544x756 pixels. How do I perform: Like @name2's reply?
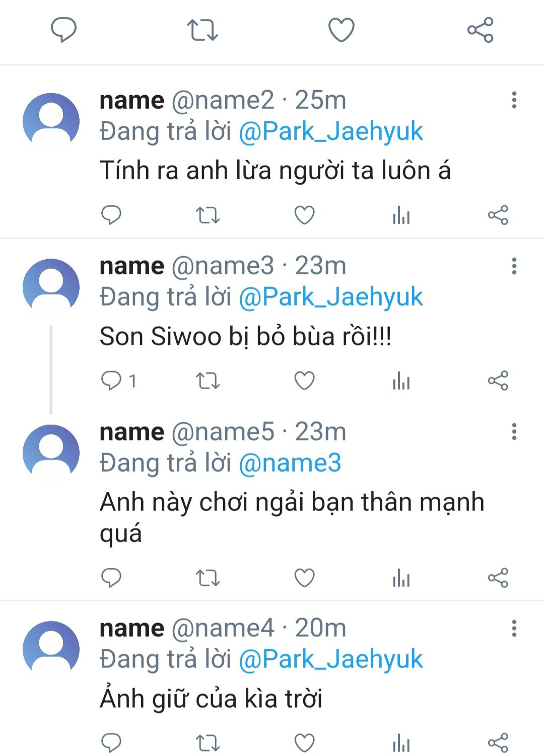coord(304,215)
